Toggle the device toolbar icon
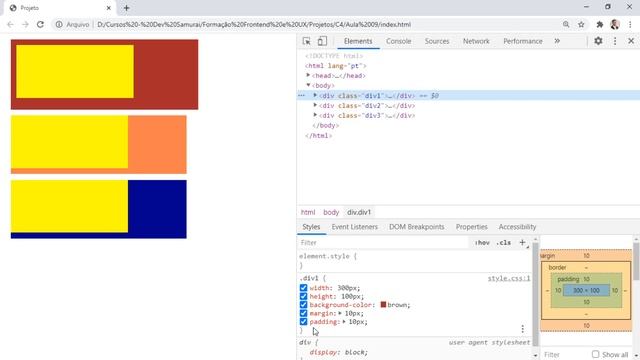The height and width of the screenshot is (360, 640). pos(322,41)
